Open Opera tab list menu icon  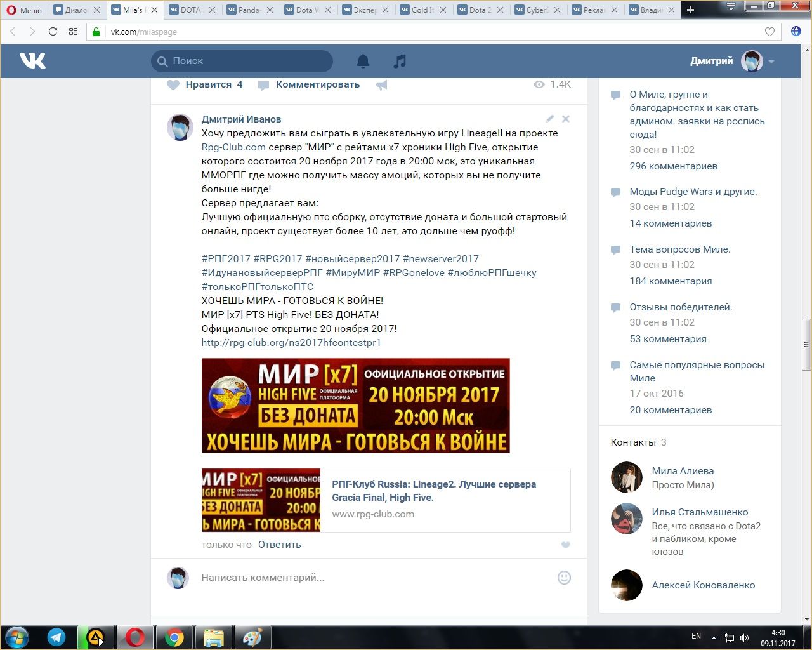click(731, 6)
